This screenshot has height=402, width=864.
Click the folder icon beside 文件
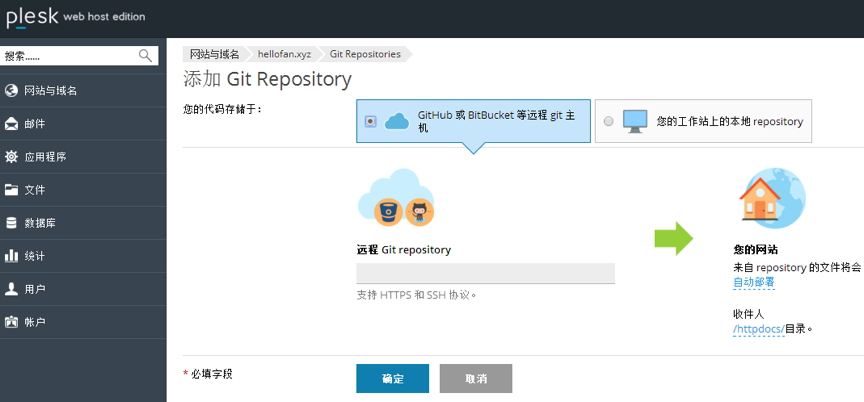[11, 190]
